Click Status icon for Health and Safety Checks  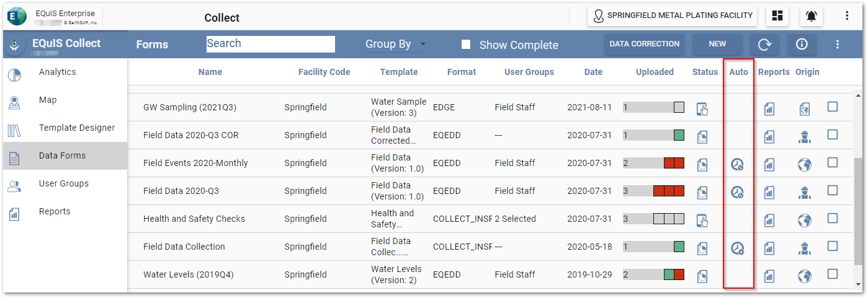(702, 219)
